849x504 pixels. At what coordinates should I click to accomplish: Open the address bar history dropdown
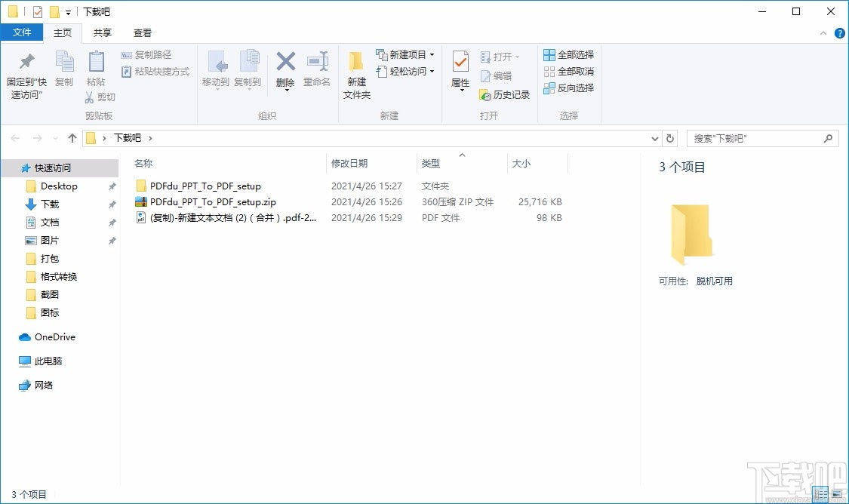pyautogui.click(x=654, y=138)
